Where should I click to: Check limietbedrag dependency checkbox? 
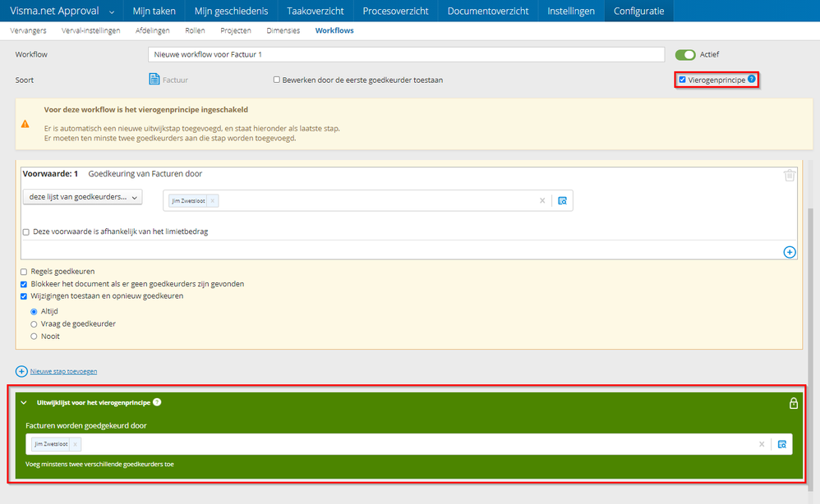pos(26,232)
